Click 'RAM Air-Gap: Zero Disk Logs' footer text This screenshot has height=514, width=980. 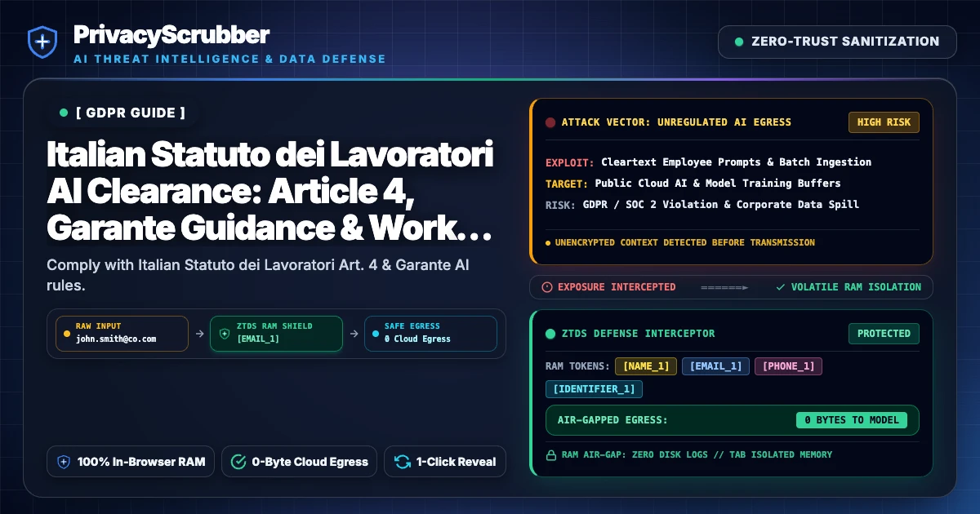tap(697, 454)
